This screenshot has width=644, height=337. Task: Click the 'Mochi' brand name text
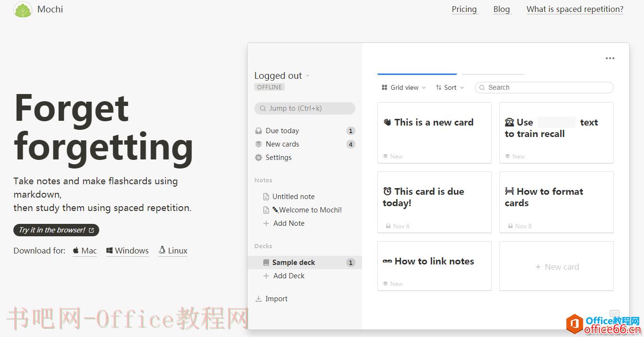click(50, 9)
